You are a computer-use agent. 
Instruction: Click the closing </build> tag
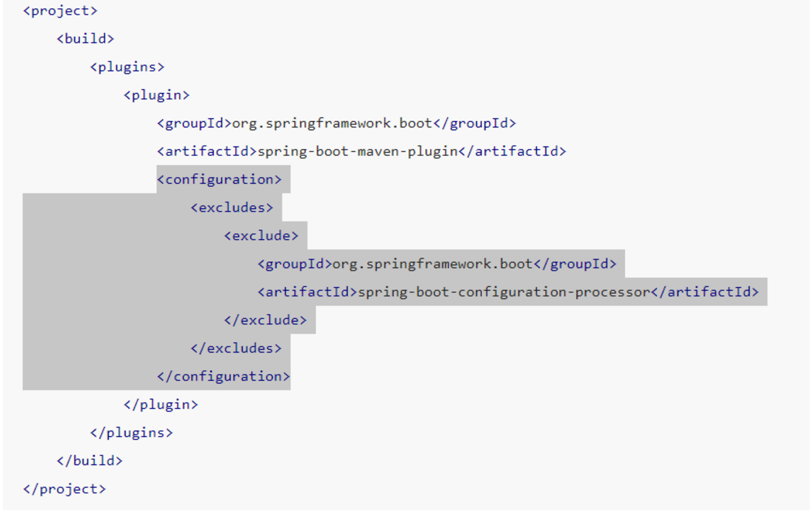tap(89, 460)
